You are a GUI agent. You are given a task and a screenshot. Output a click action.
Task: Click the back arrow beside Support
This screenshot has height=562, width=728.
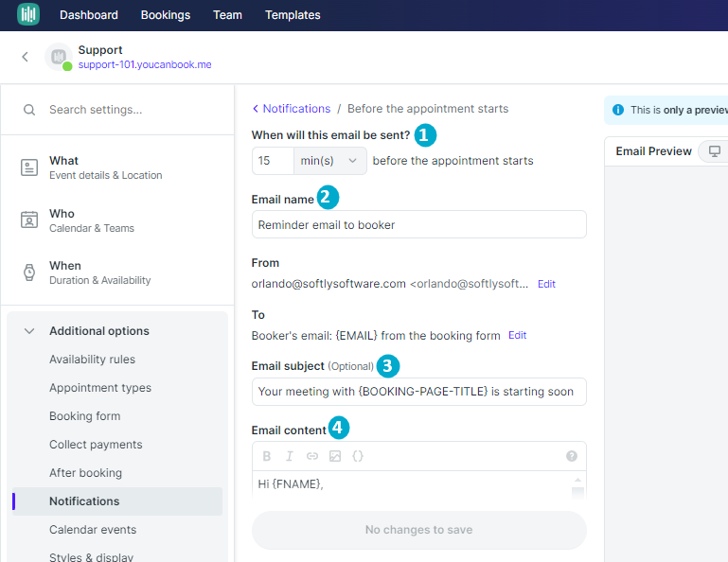pos(25,57)
